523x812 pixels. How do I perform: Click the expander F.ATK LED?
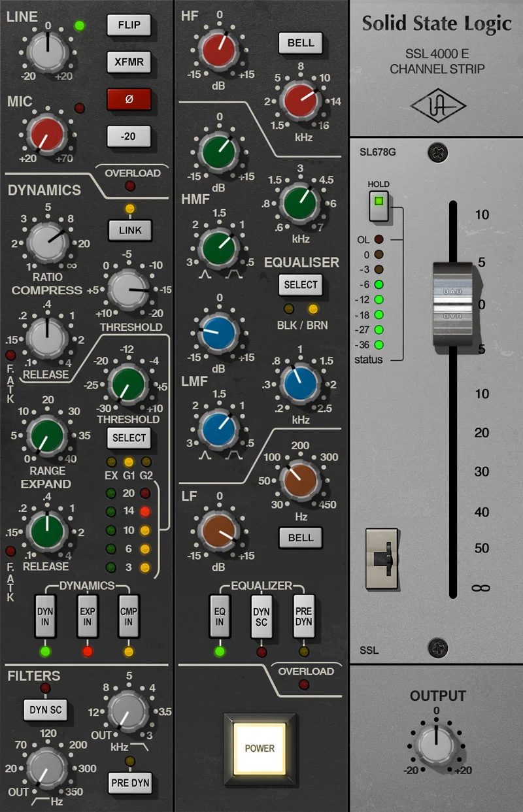pyautogui.click(x=10, y=550)
